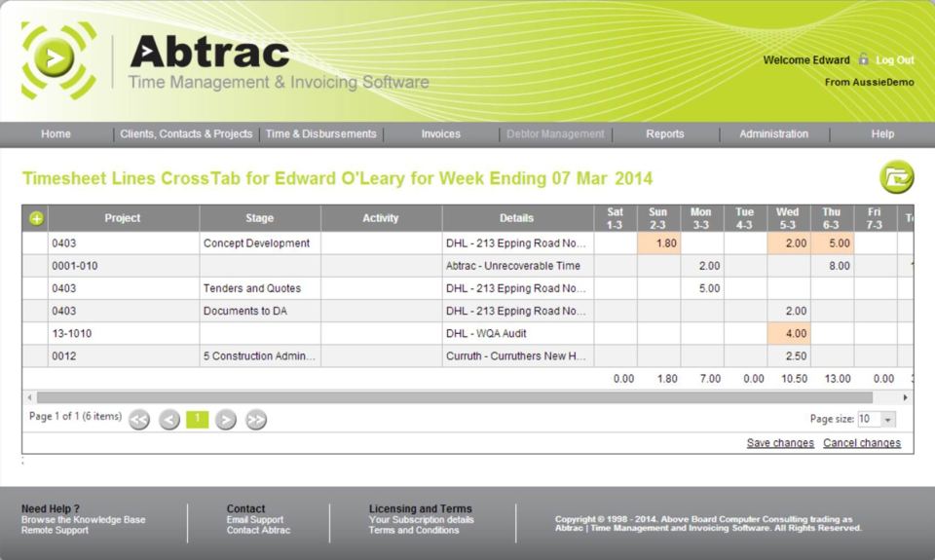
Task: Click the Abtrac logo icon
Action: (58, 60)
